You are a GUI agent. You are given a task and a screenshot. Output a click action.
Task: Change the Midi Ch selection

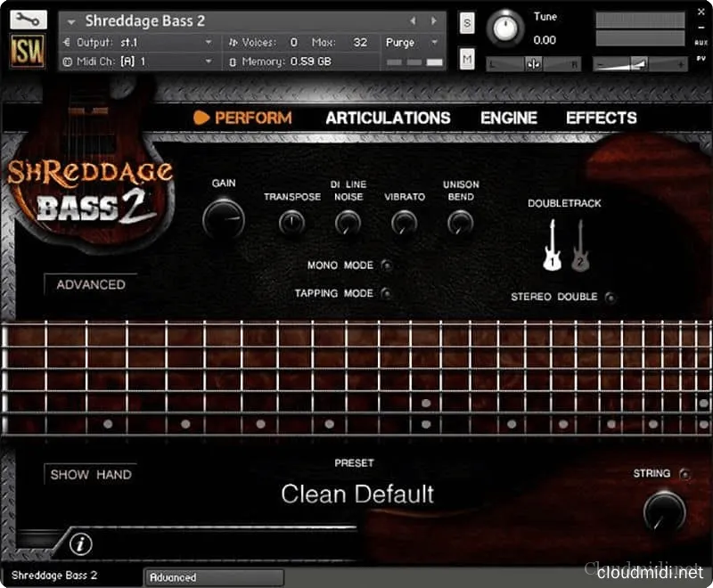(134, 61)
